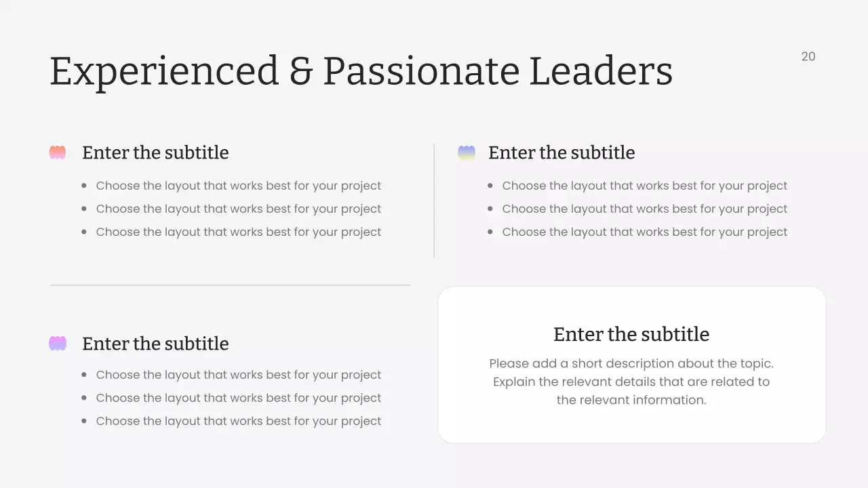868x488 pixels.
Task: Click third bullet line under top-right subtitle
Action: pyautogui.click(x=645, y=232)
